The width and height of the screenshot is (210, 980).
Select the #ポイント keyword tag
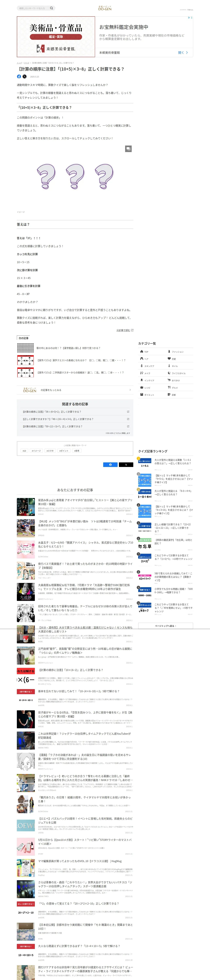[64, 451]
